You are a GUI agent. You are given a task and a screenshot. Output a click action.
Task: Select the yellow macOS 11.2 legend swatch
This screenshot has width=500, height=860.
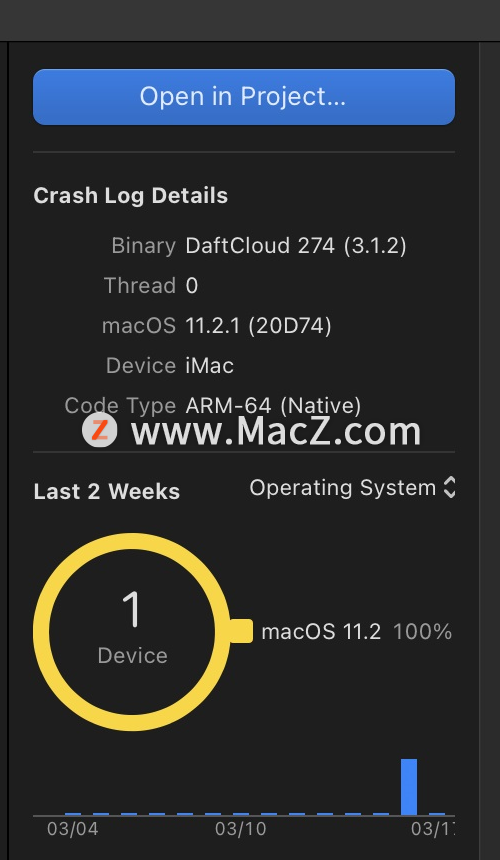coord(240,631)
